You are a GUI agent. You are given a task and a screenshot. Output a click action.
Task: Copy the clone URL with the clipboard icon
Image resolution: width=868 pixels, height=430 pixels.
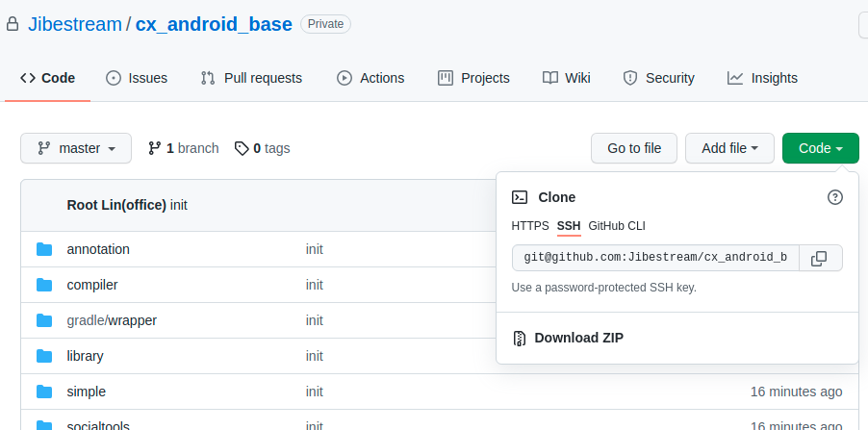click(x=821, y=258)
